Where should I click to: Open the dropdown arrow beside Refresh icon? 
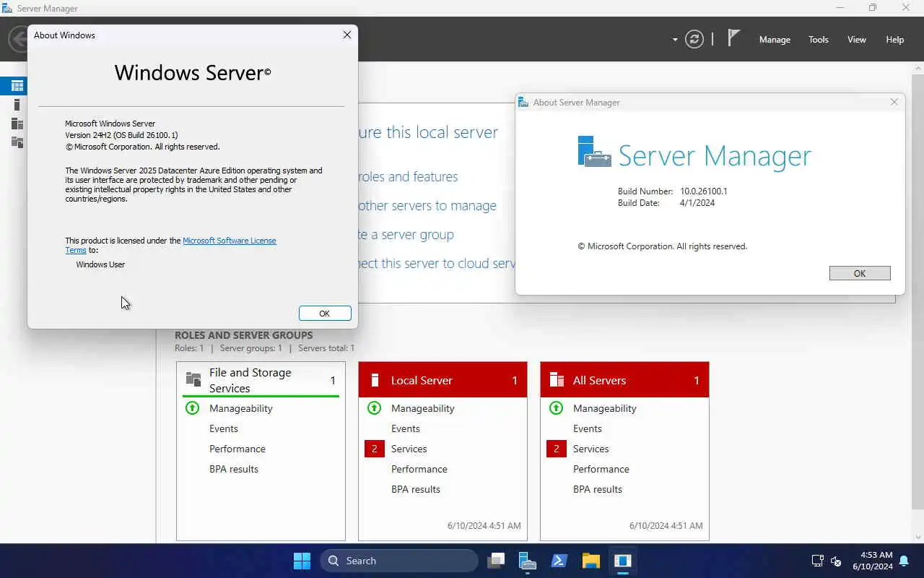(x=675, y=40)
